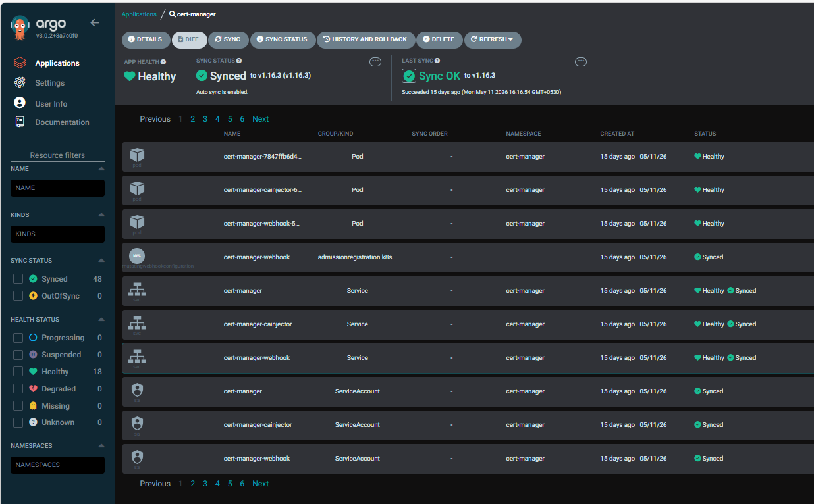
Task: Collapse sidebar with the left arrow
Action: [x=95, y=22]
